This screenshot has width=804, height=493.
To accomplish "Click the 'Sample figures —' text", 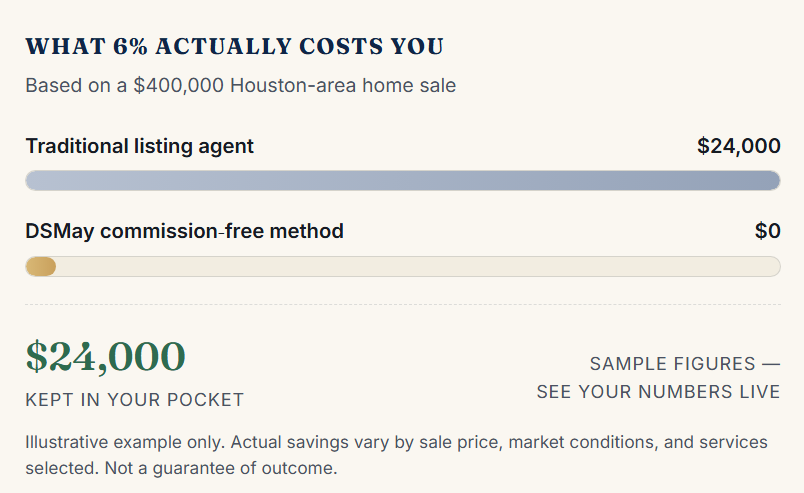I will coord(685,364).
